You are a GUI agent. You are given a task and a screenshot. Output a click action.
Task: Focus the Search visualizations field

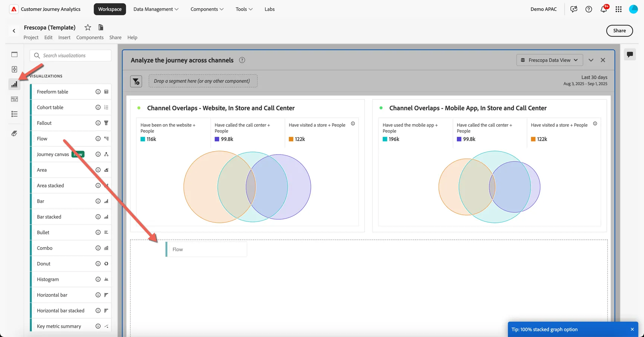coord(70,55)
